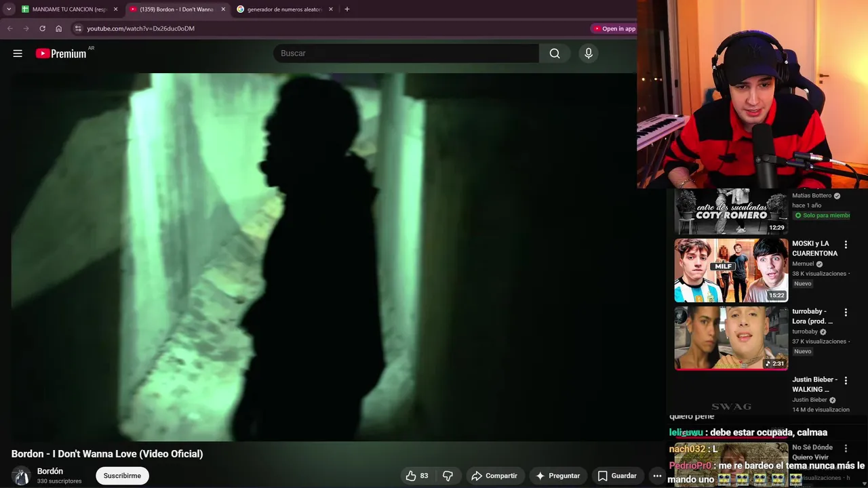The height and width of the screenshot is (488, 868).
Task: Click the 15:22 duration label
Action: 776,296
